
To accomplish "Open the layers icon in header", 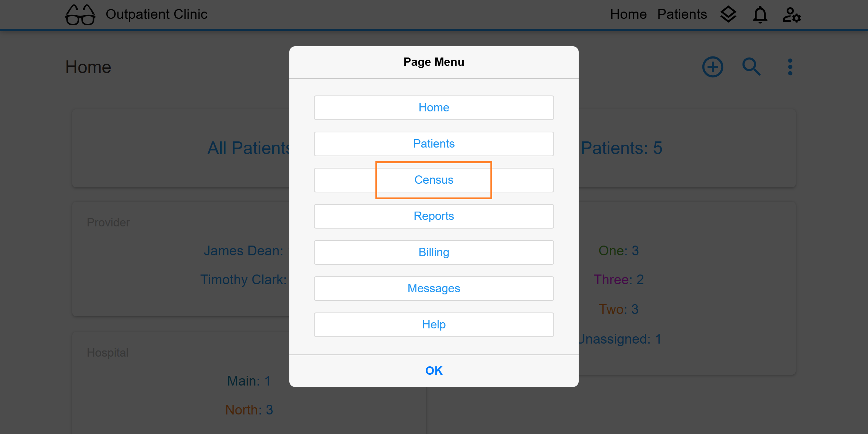I will (728, 14).
